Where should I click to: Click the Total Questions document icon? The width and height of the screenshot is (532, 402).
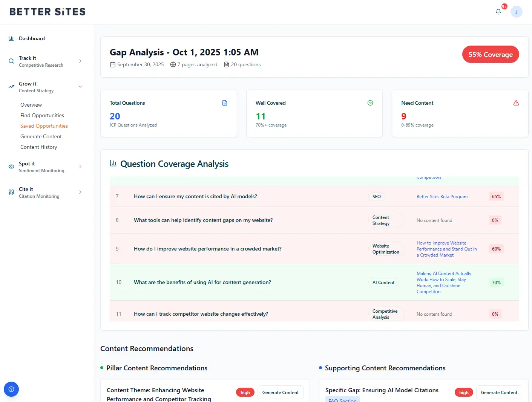pyautogui.click(x=225, y=103)
